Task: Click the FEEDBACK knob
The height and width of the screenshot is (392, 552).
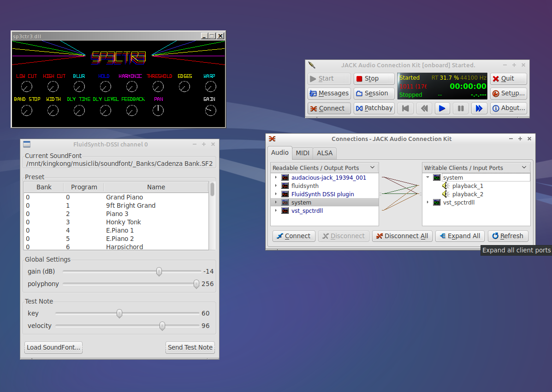Action: tap(132, 111)
